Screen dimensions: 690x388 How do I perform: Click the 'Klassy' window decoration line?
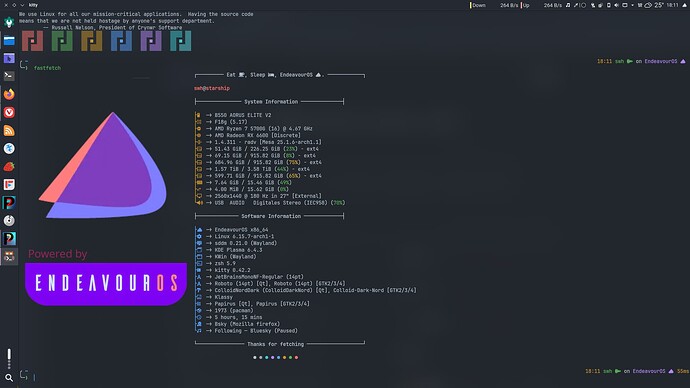[224, 297]
